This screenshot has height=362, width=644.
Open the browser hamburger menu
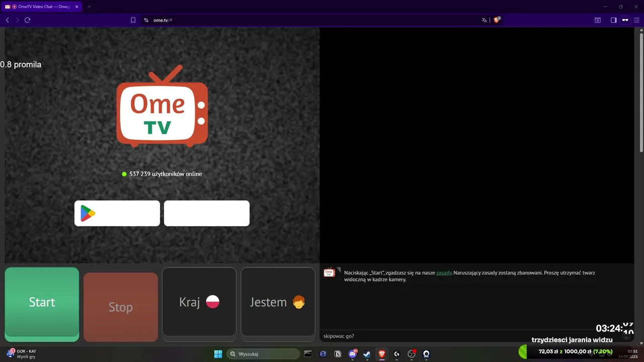636,20
